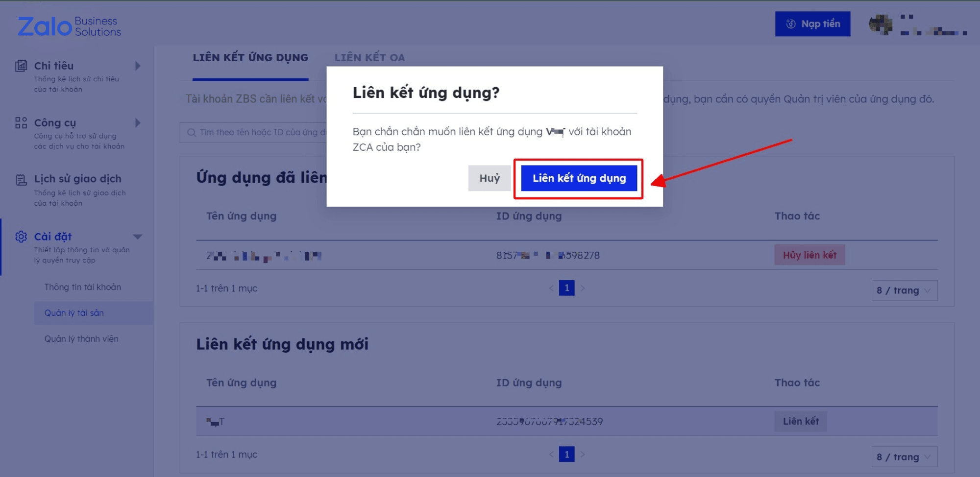The width and height of the screenshot is (980, 477).
Task: Expand the Công cụ menu arrow
Action: [x=138, y=123]
